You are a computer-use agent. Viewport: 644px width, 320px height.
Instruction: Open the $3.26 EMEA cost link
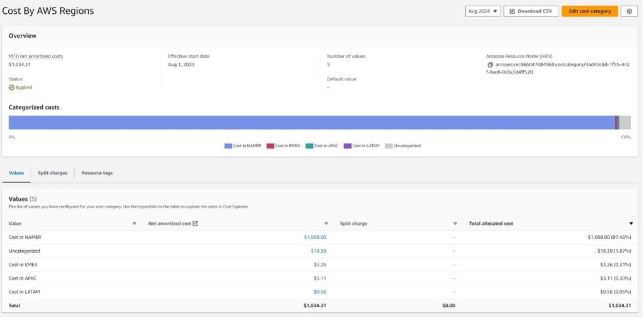pos(320,265)
